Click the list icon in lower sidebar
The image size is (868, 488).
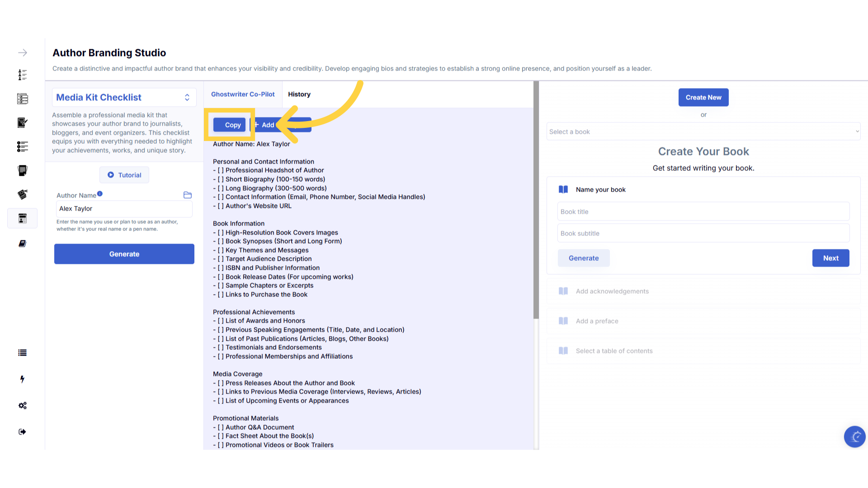click(22, 353)
